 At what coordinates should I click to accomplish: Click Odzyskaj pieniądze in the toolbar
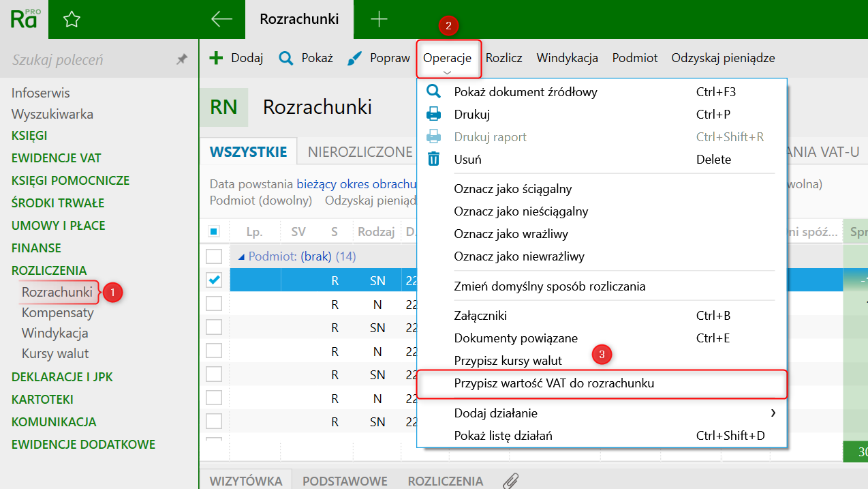tap(723, 58)
